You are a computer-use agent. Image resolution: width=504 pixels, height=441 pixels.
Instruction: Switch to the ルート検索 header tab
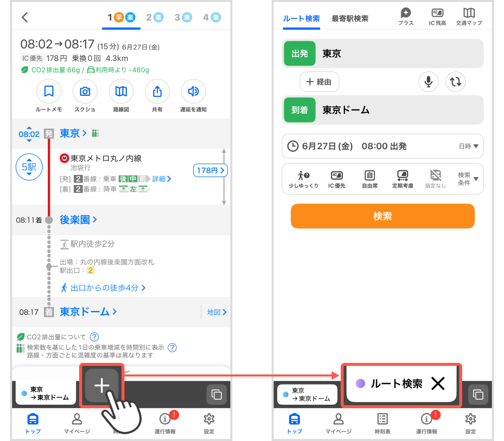[301, 19]
